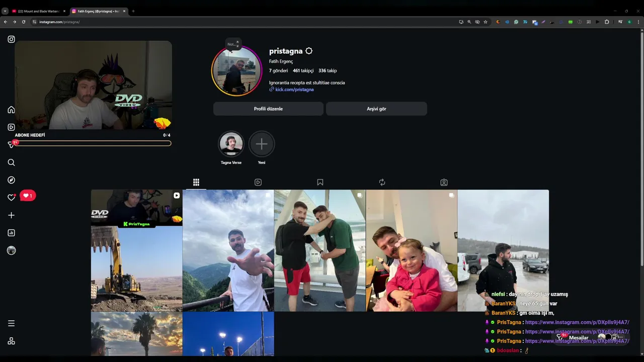Viewport: 644px width, 362px height.
Task: Add a new highlight with Yeni button
Action: 262,144
